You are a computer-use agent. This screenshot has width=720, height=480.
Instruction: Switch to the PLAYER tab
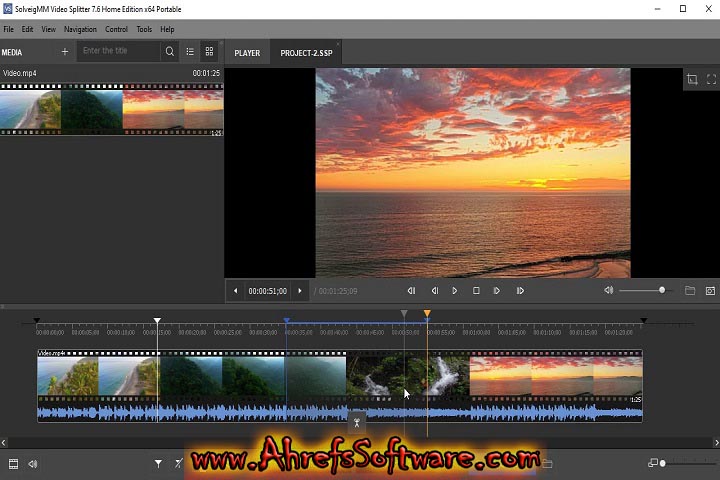coord(247,53)
